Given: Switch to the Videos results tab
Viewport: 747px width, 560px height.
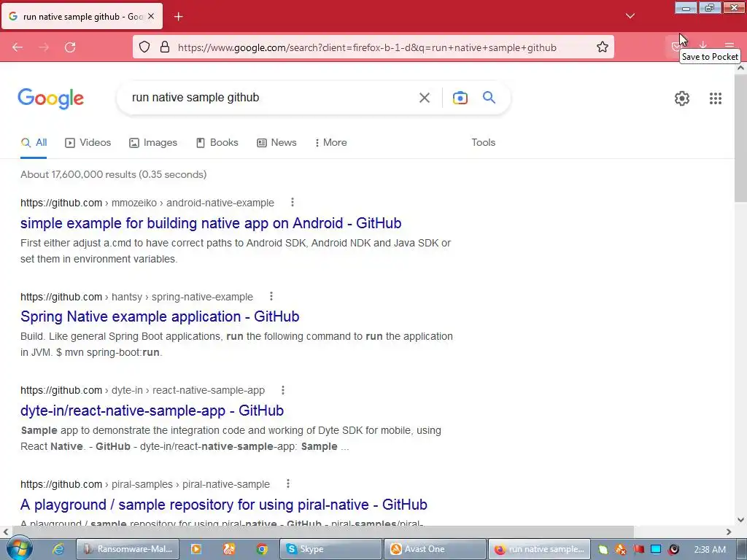Looking at the screenshot, I should [x=88, y=142].
